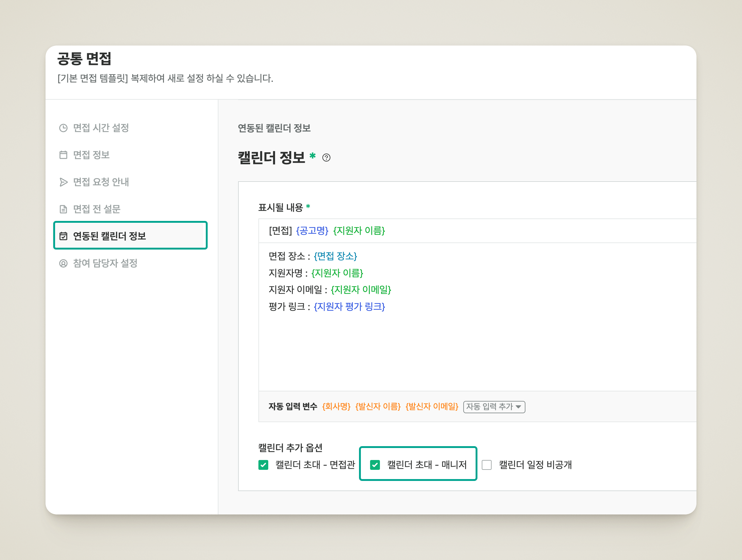Enable the 캘린더 일정 비공개 checkbox
742x560 pixels.
487,465
